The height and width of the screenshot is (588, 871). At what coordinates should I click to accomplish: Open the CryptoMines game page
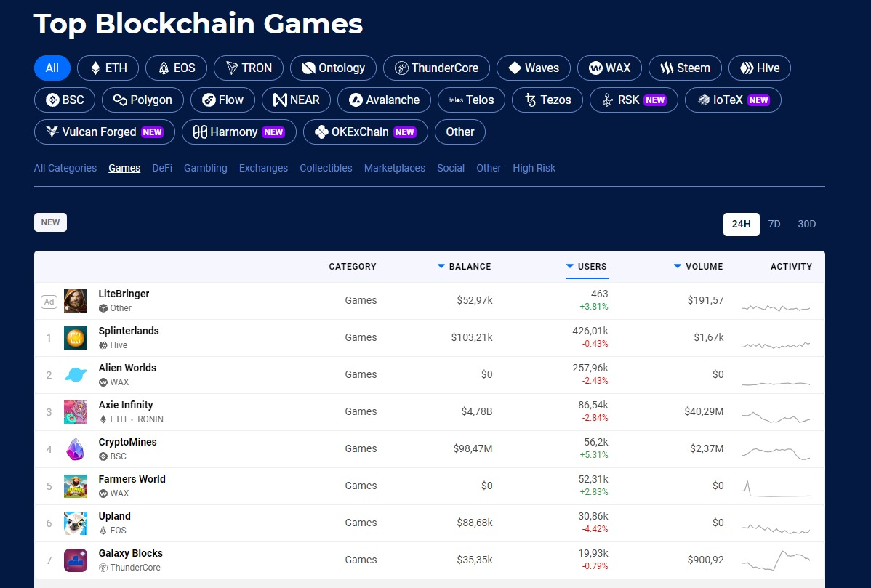point(127,443)
